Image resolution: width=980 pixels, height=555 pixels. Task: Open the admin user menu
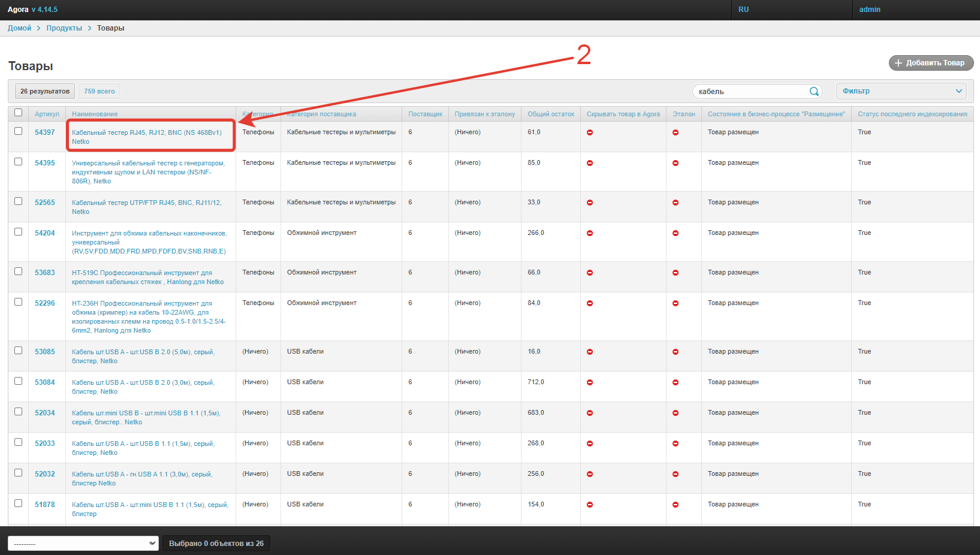[870, 10]
